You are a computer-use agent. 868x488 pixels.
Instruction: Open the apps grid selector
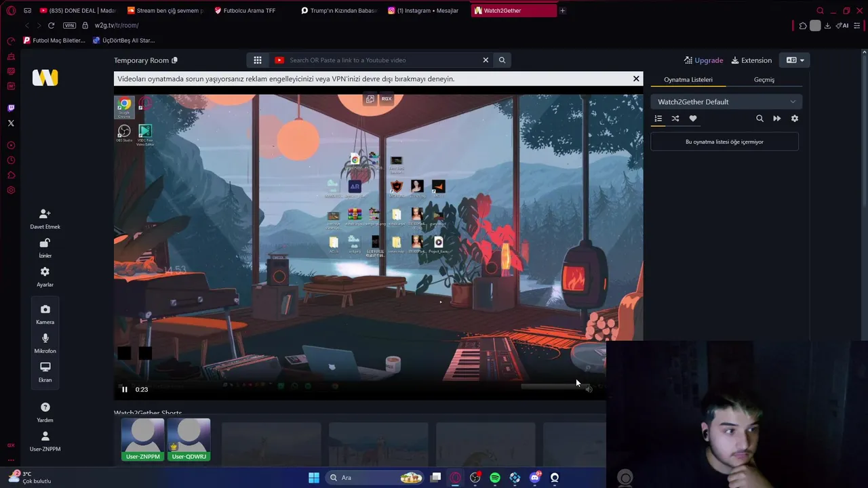point(258,60)
